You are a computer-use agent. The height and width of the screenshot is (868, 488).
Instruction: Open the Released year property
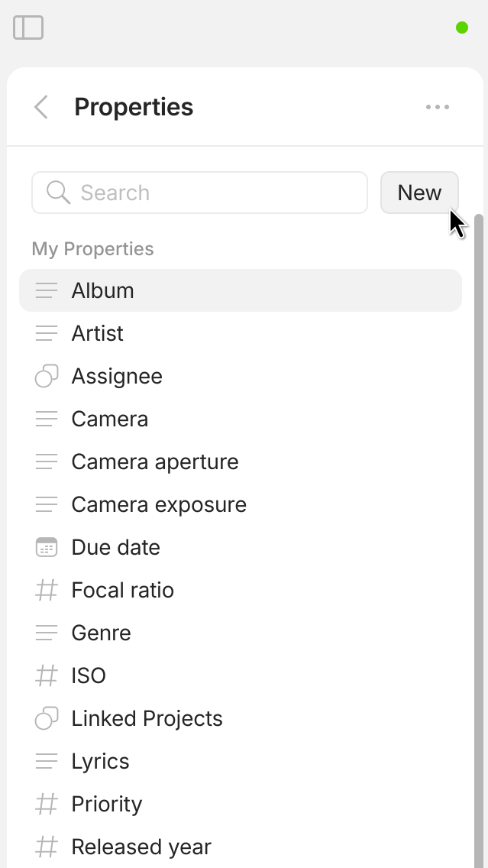click(x=141, y=847)
